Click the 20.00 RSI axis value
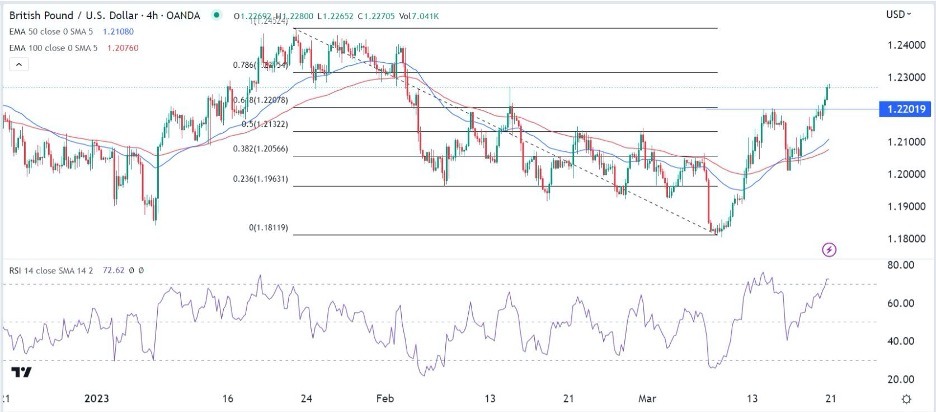 898,379
